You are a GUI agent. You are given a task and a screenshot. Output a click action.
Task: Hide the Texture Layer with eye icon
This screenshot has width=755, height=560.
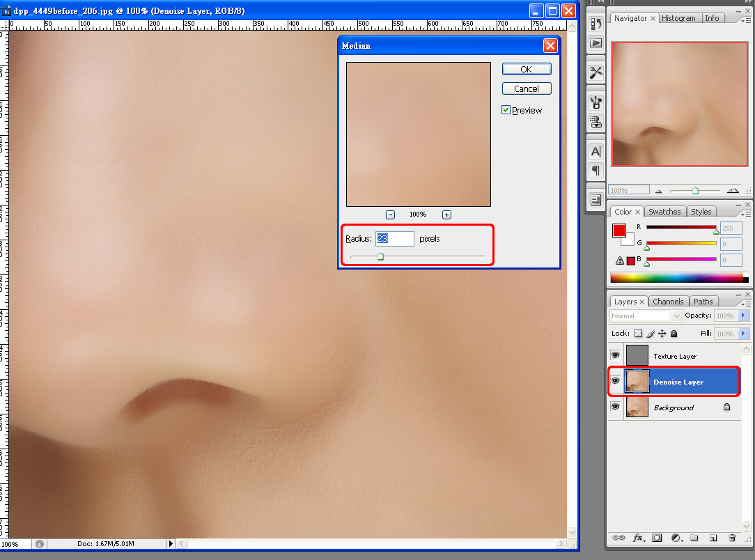[616, 356]
